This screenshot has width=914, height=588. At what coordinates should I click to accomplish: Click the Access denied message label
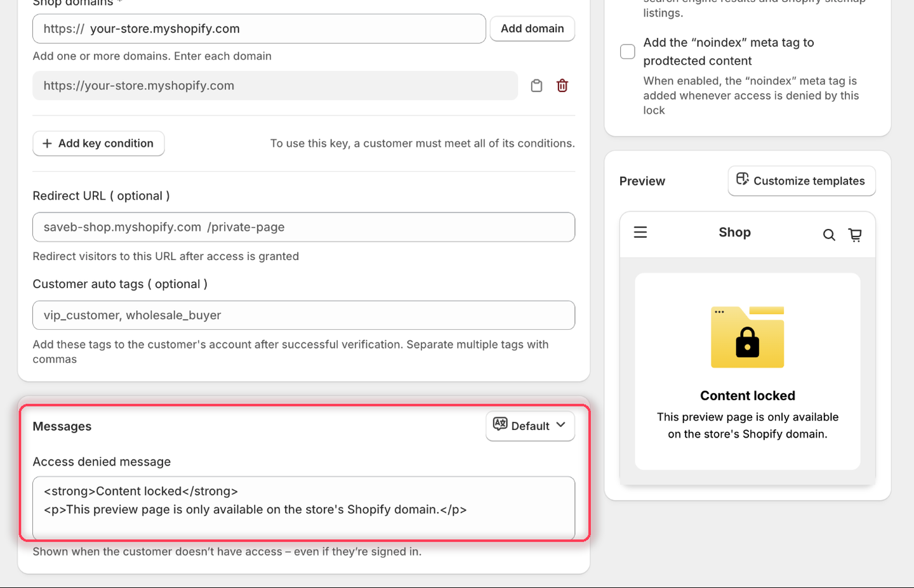102,462
